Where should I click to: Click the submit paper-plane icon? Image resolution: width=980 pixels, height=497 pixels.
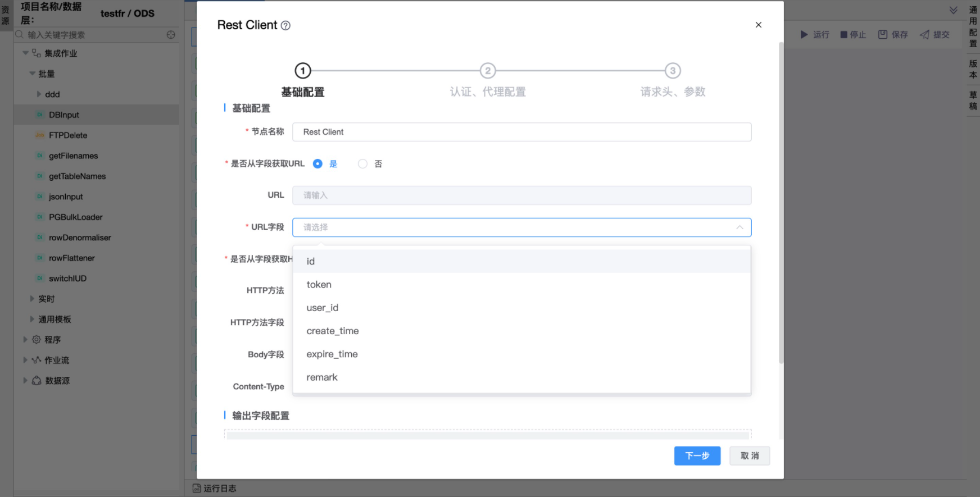[924, 35]
